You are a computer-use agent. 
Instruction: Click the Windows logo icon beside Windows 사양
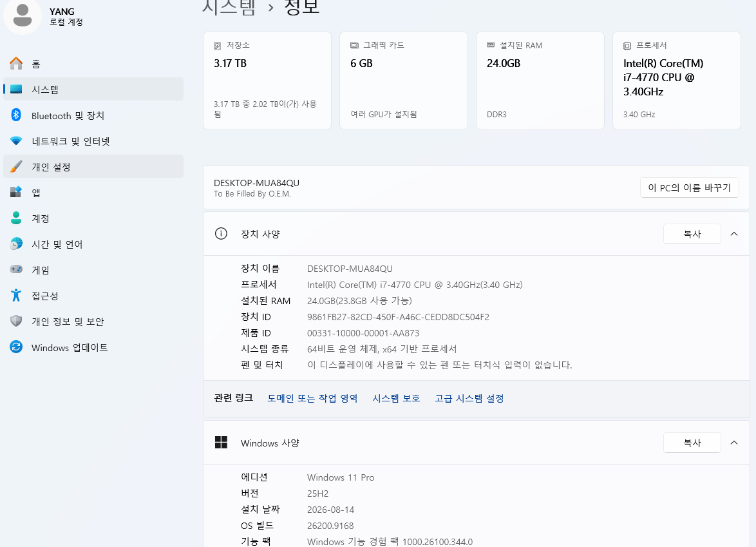coord(221,443)
